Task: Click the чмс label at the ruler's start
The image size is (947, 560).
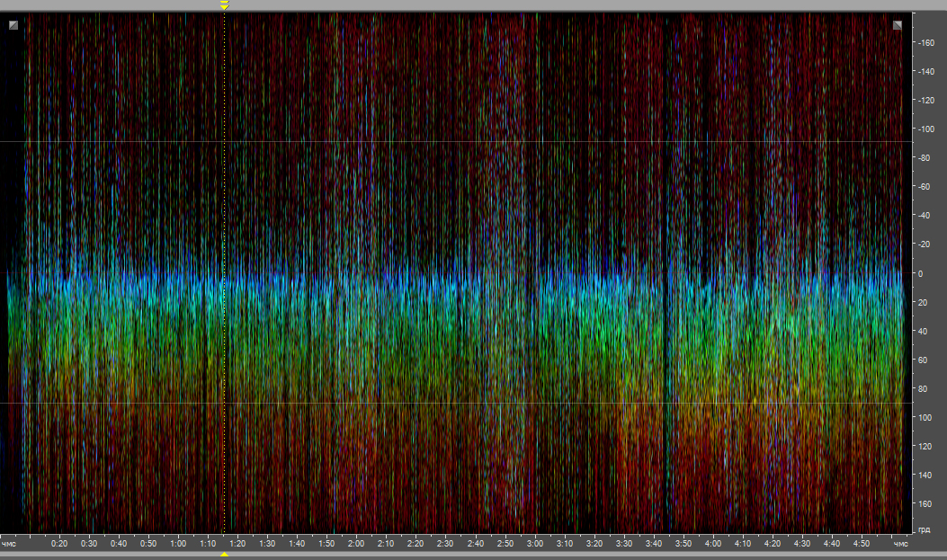Action: click(9, 544)
